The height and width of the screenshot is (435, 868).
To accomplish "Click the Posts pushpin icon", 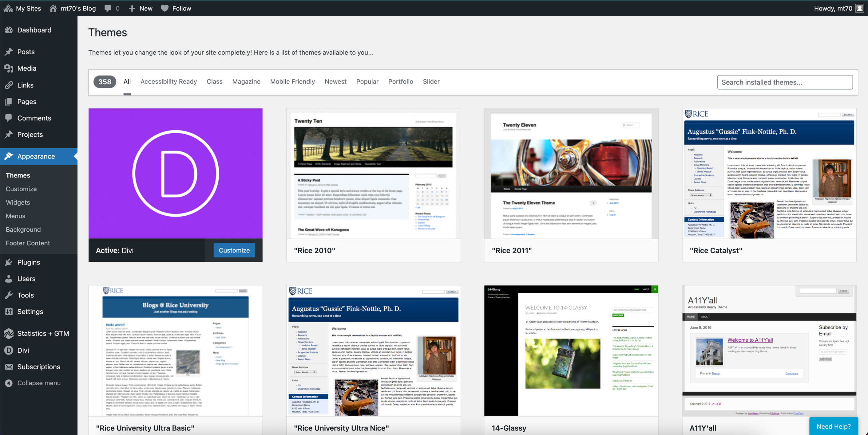I will pyautogui.click(x=9, y=52).
